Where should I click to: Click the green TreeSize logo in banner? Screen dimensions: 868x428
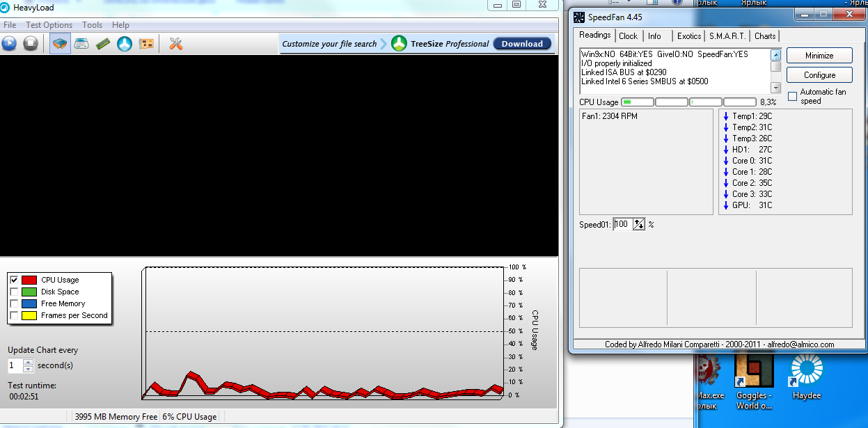399,43
